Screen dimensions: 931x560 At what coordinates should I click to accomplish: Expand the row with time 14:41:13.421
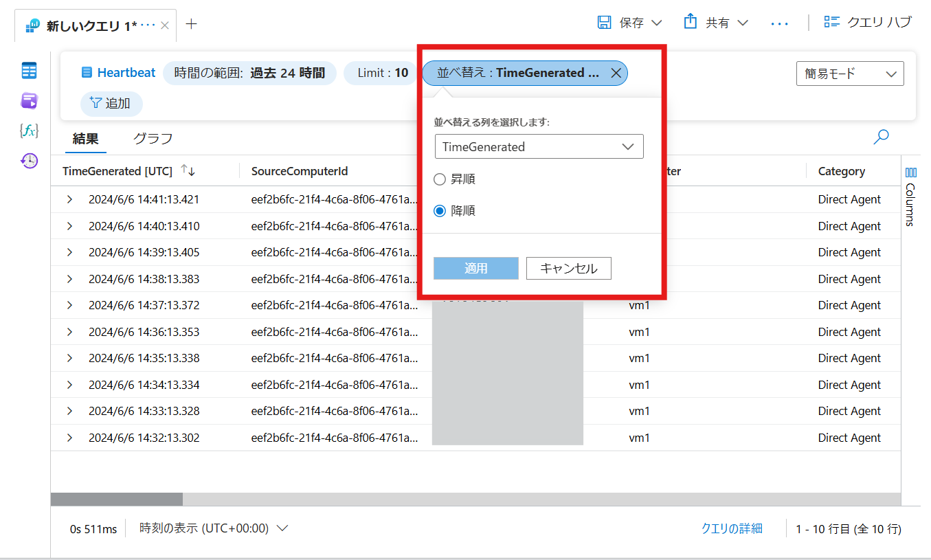(69, 199)
